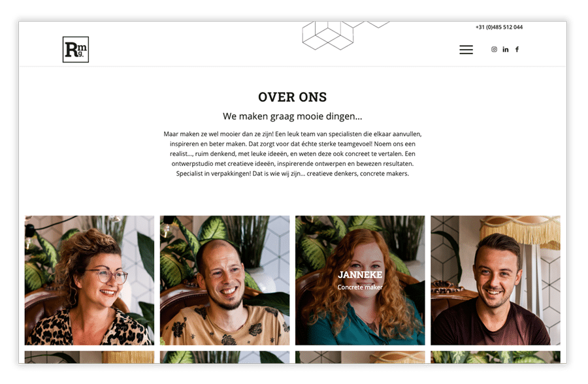Select the man in floral shirt photo
Image resolution: width=588 pixels, height=384 pixels.
click(225, 280)
